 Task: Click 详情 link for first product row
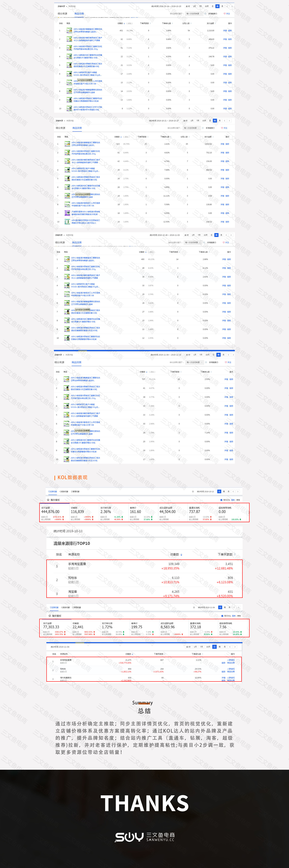(x=225, y=31)
